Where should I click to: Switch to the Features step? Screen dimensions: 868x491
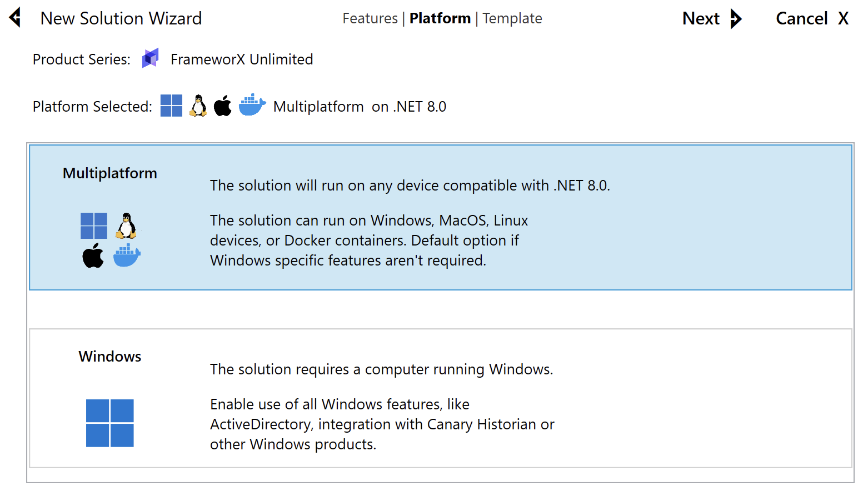[x=370, y=18]
